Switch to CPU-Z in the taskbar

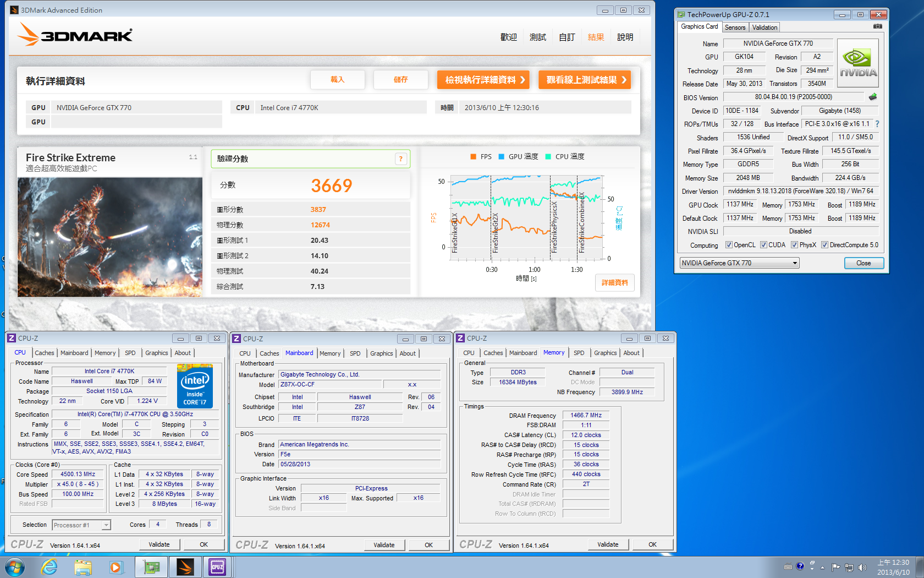[x=217, y=567]
